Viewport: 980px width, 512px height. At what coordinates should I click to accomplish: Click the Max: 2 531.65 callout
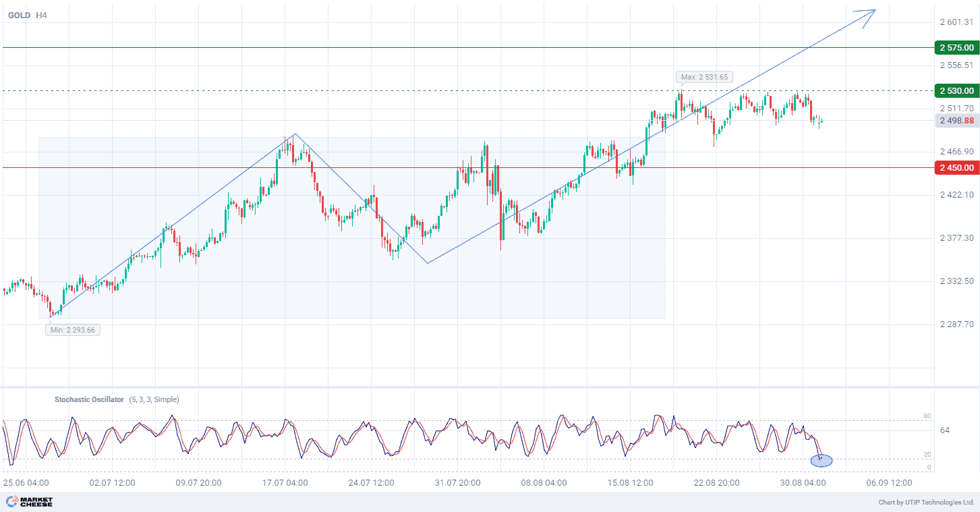[x=704, y=77]
